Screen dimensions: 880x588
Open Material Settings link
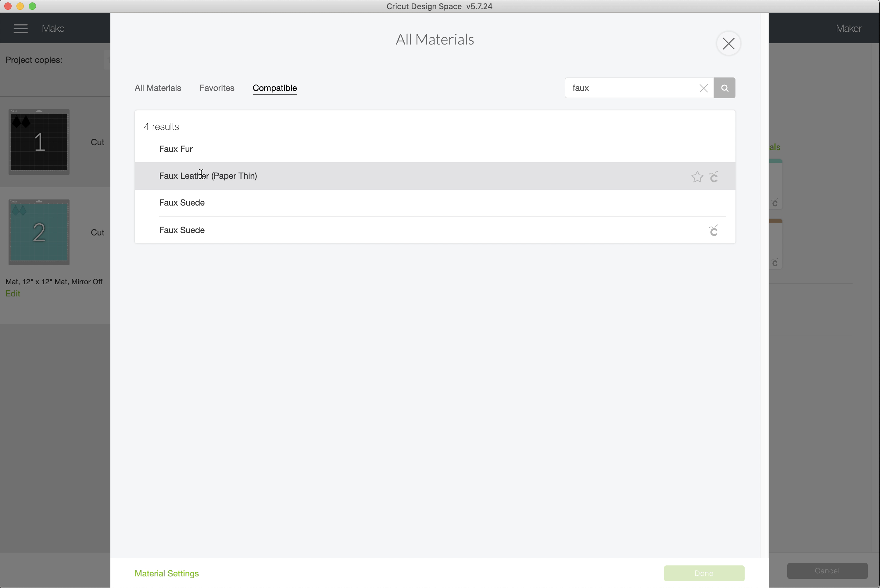[167, 573]
